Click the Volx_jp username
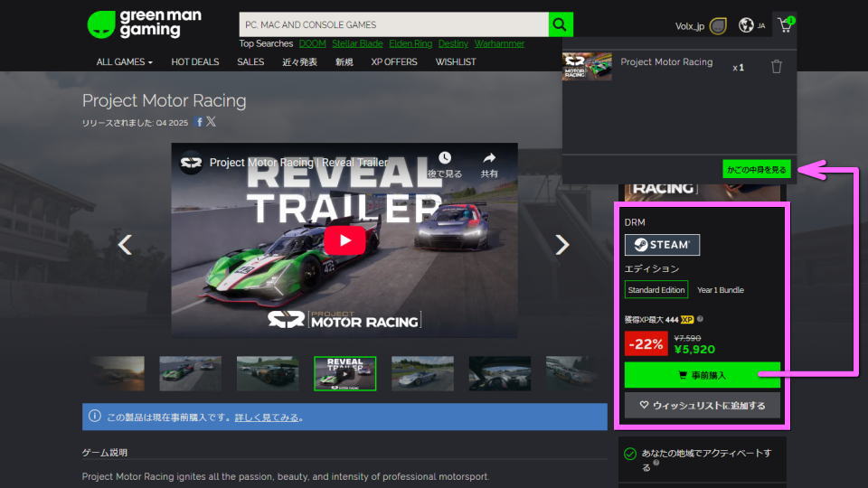Image resolution: width=868 pixels, height=488 pixels. 689,26
